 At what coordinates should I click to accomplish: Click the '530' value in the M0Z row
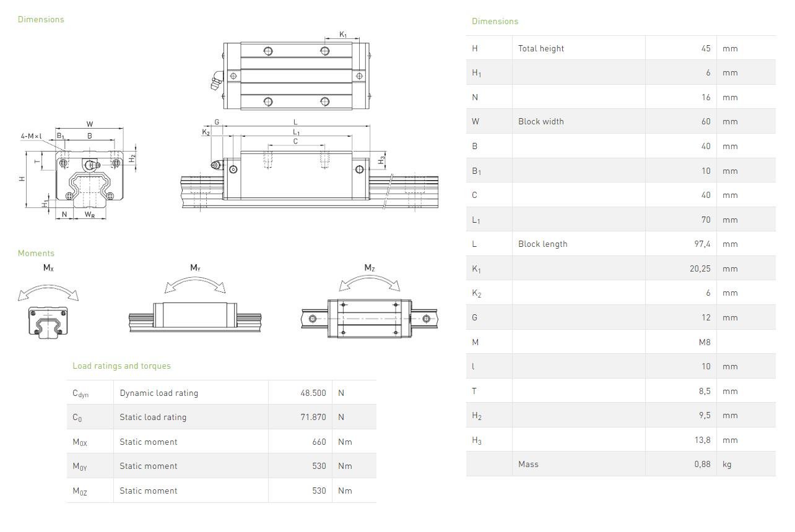point(319,491)
